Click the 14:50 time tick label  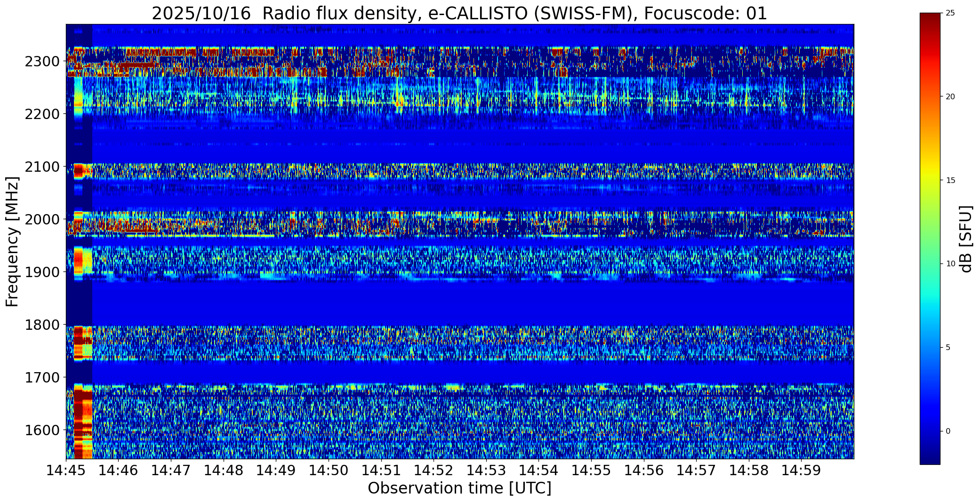(x=329, y=470)
